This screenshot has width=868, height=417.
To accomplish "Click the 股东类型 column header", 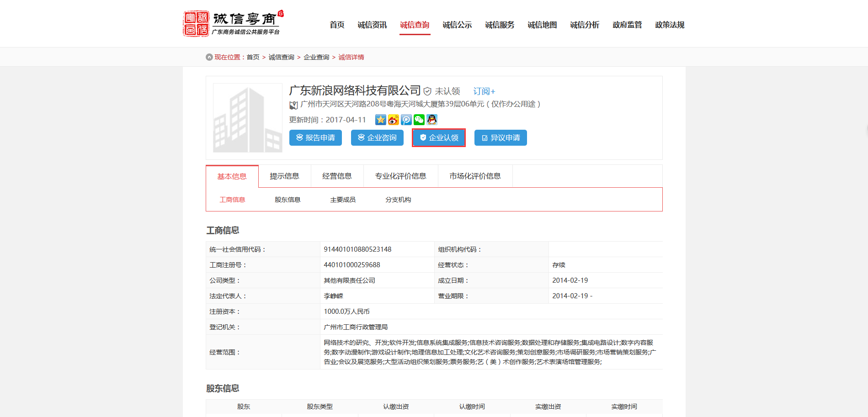I will point(320,406).
